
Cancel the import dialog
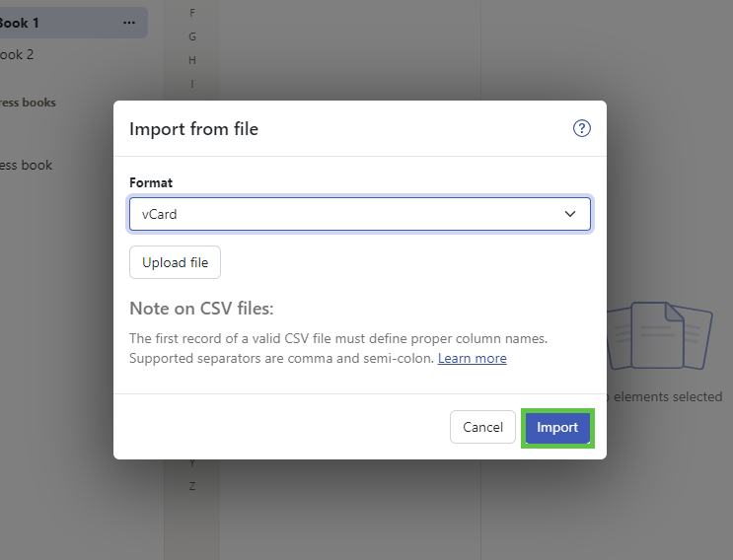482,427
